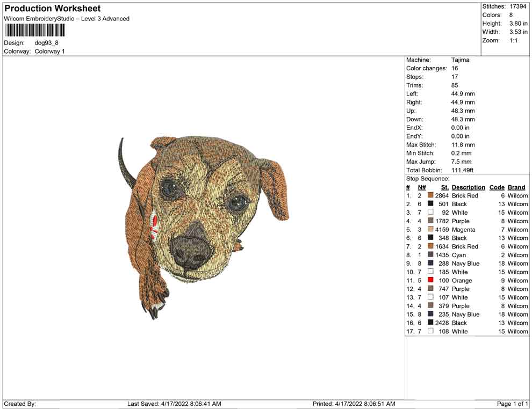Click the 'Printed: 4/17/2022 8:06:51 AM' footer
Screen dimensions: 532x409
tap(354, 404)
